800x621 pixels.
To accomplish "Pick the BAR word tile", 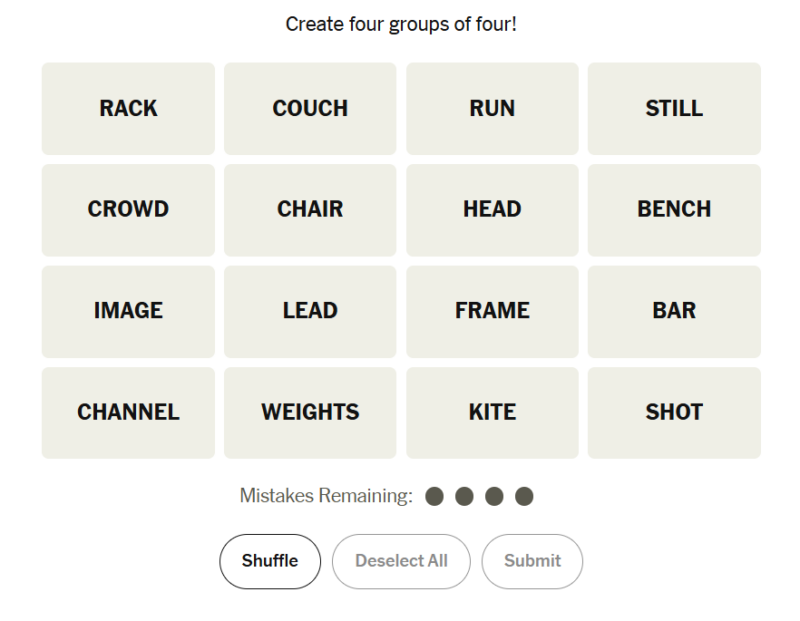I will [674, 311].
